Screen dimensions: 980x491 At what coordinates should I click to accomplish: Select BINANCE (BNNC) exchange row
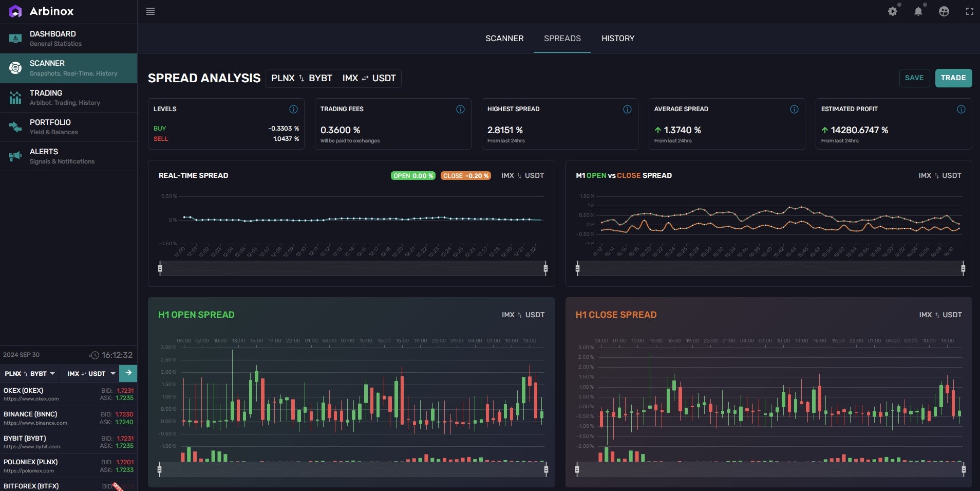pos(68,418)
